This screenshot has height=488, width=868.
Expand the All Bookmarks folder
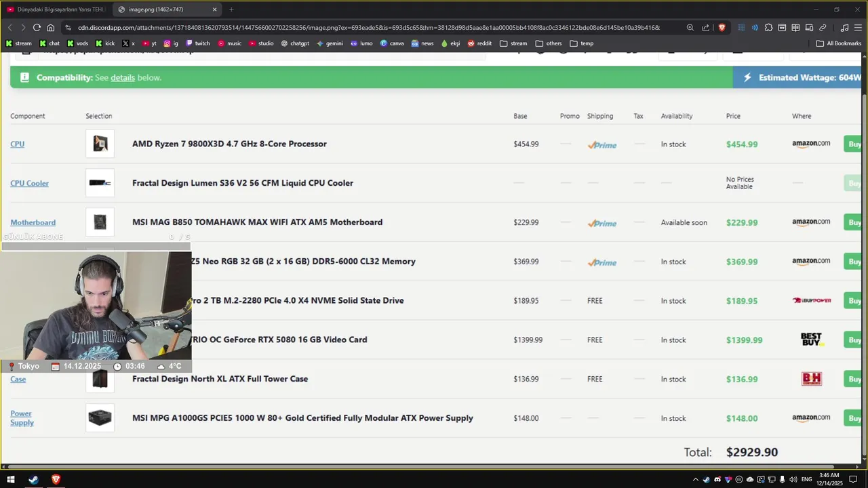839,43
